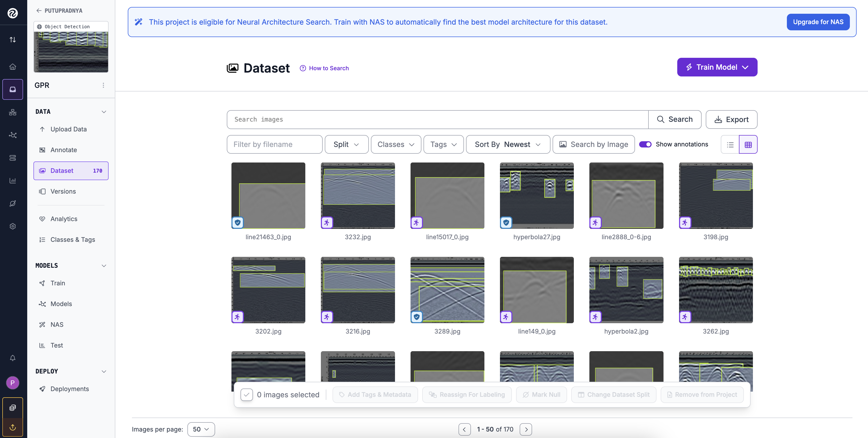
Task: Go to next page of images
Action: [x=526, y=430]
